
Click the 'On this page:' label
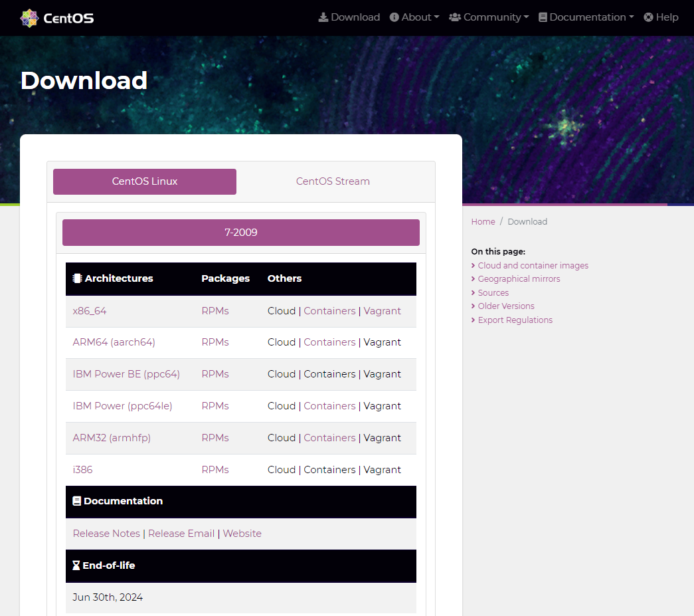click(x=498, y=252)
